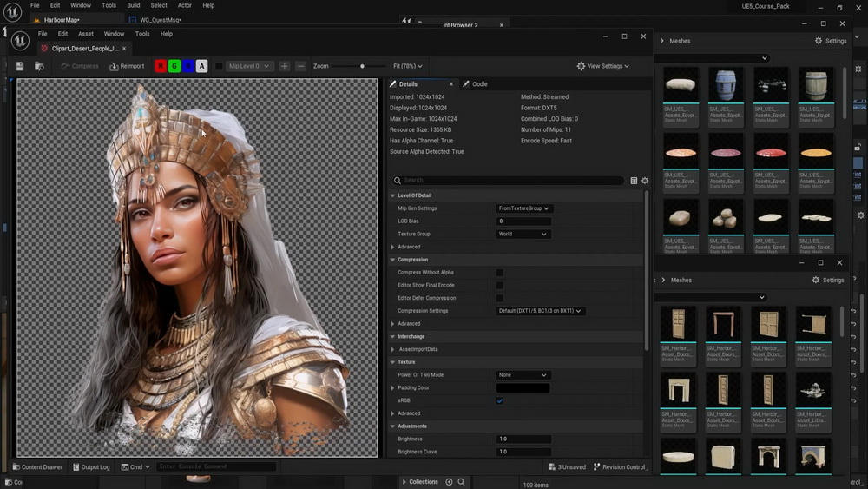The width and height of the screenshot is (868, 489).
Task: Open Revision Control menu
Action: [x=620, y=466]
